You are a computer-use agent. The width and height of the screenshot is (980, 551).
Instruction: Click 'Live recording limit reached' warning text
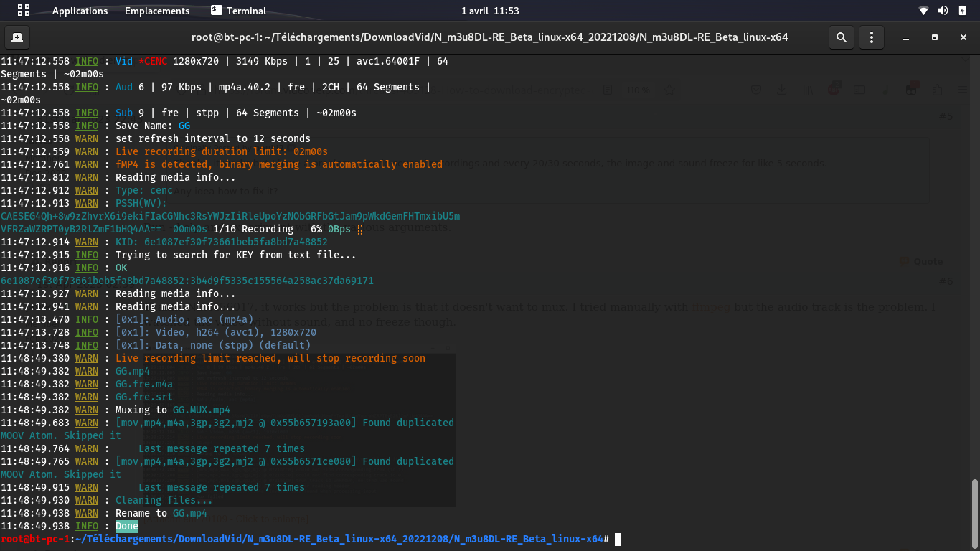coord(270,358)
